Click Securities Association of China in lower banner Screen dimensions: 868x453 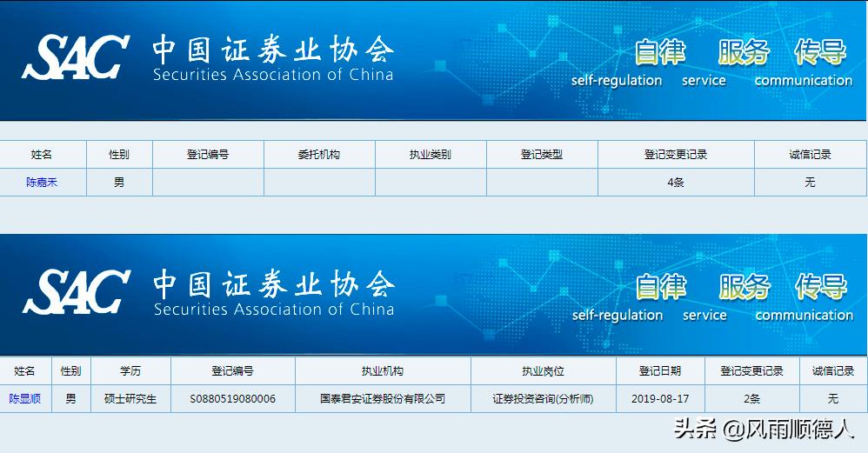click(x=274, y=309)
